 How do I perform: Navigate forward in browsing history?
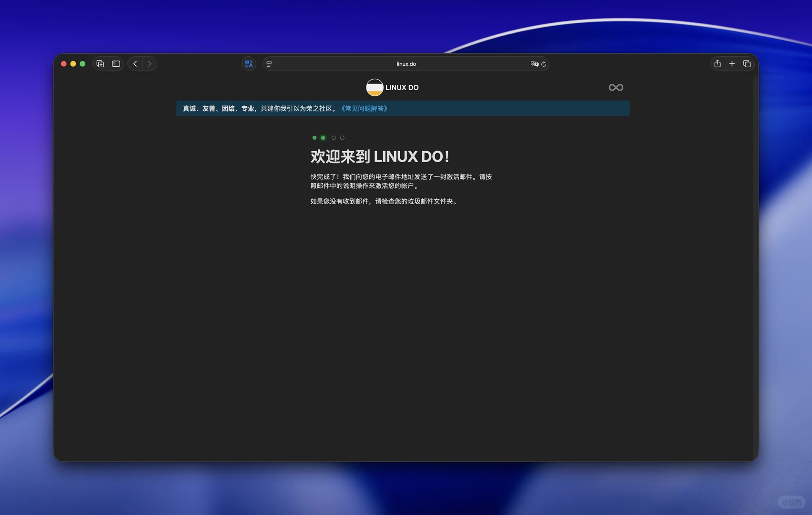150,63
